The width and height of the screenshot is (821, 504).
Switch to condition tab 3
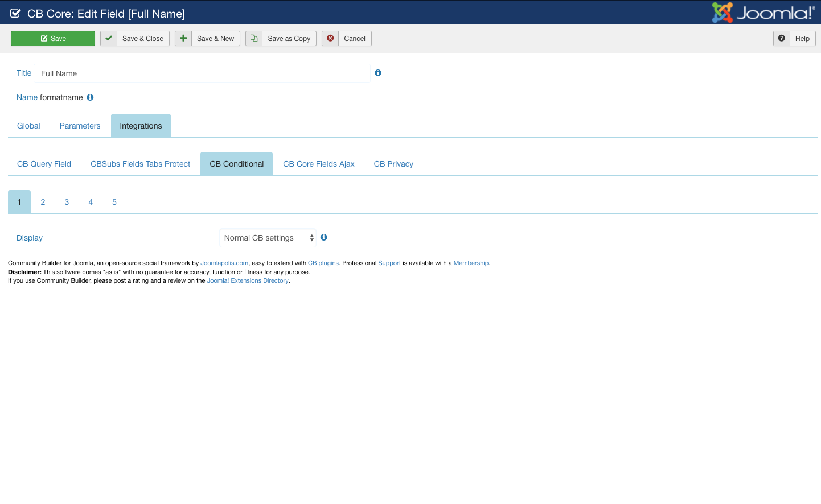coord(67,202)
